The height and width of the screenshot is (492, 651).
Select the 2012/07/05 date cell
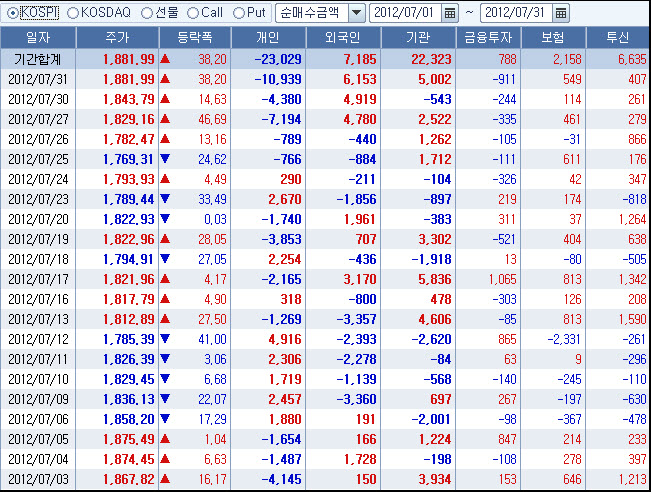tap(38, 439)
